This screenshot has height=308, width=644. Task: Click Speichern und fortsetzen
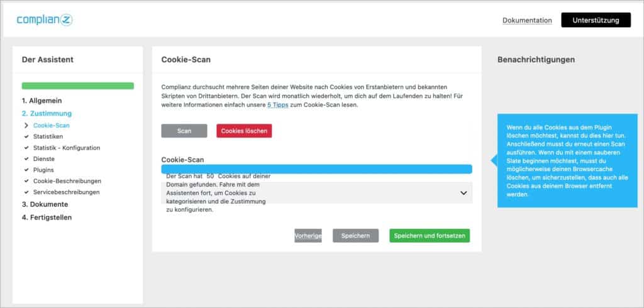tap(430, 236)
